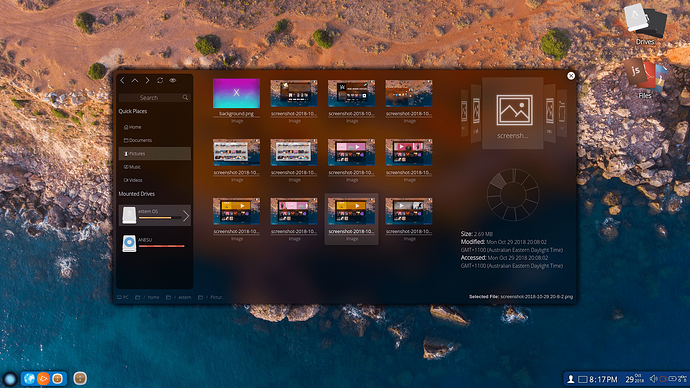Open the volume icon in the system tray
690x388 pixels.
[653, 379]
